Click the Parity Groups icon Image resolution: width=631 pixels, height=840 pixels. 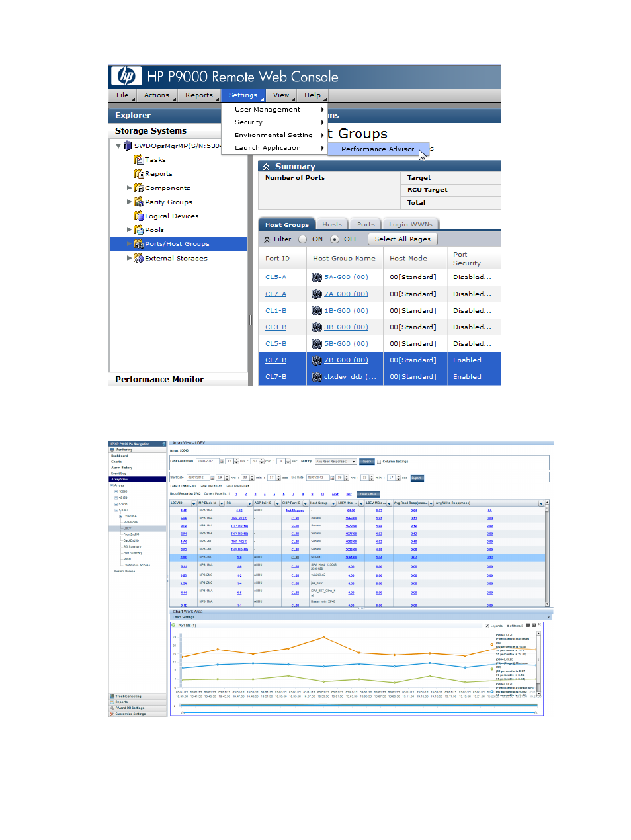click(x=138, y=202)
